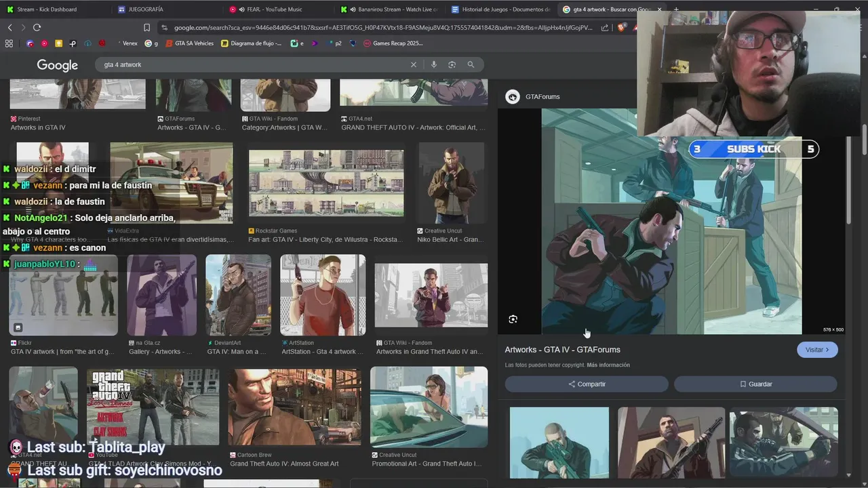Click Visitar button in preview panel
The height and width of the screenshot is (488, 868).
point(817,350)
